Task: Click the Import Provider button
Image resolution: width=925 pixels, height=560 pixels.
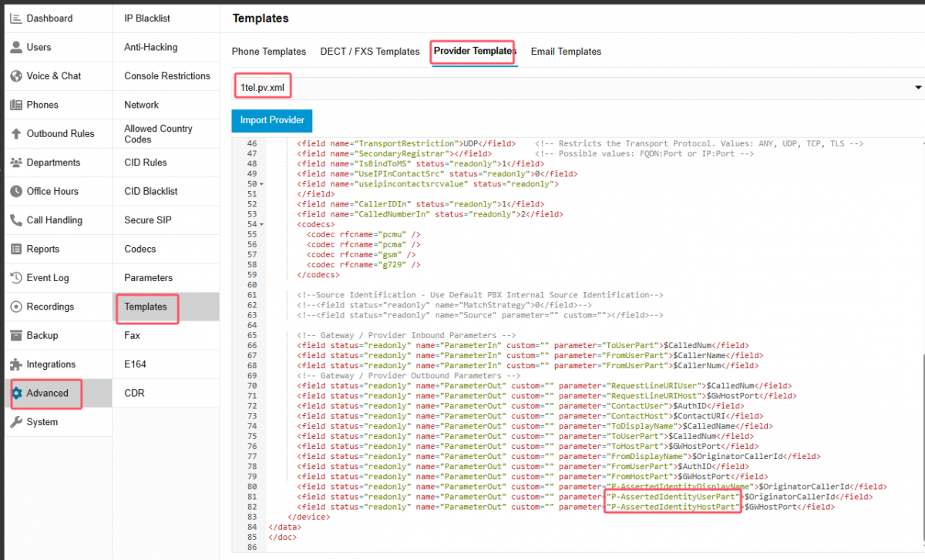Action: [272, 120]
